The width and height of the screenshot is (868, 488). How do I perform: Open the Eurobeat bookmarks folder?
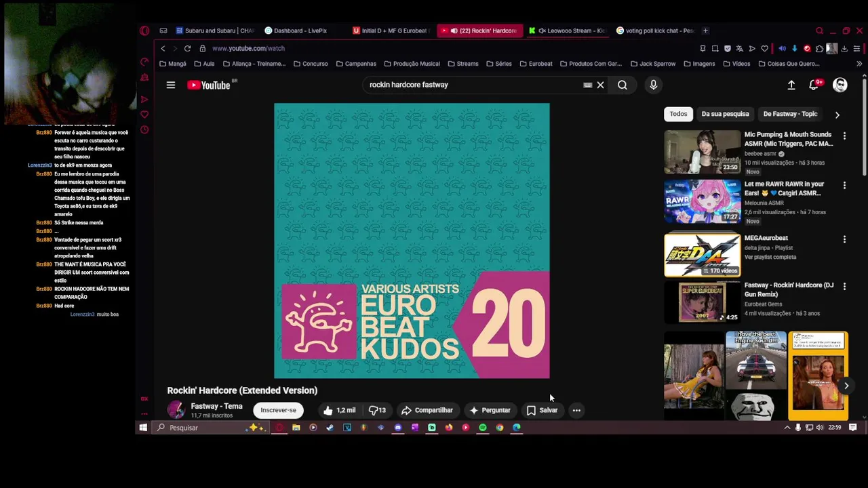pos(536,64)
